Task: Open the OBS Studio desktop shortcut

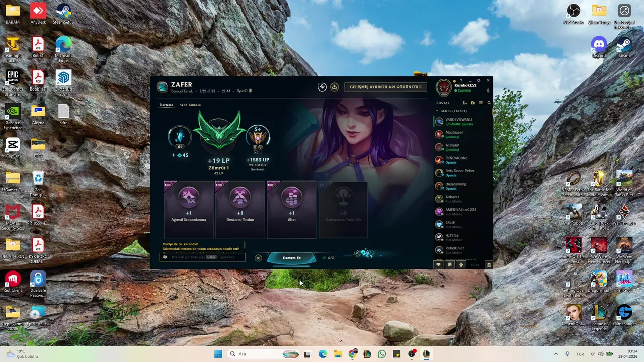Action: click(x=573, y=14)
